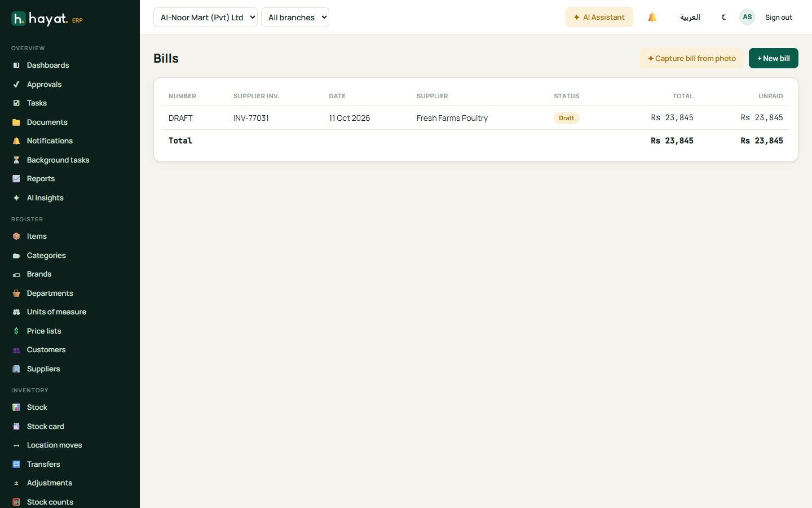
Task: Click the AI Insights sparkle icon
Action: tap(16, 198)
